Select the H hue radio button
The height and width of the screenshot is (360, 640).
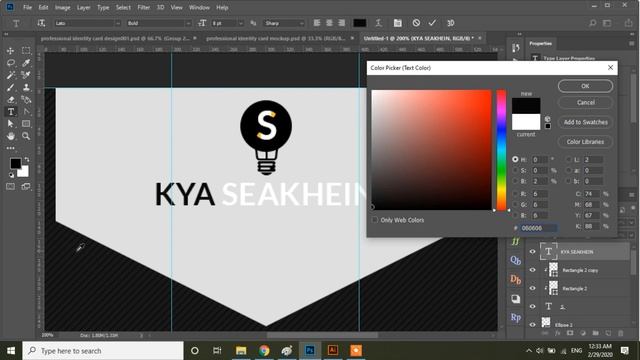(515, 160)
